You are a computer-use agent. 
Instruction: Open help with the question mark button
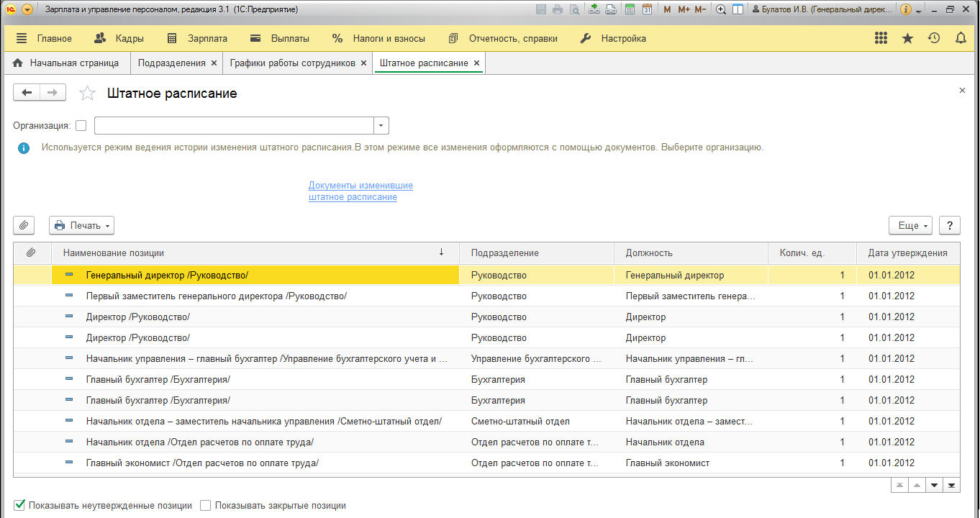pyautogui.click(x=950, y=225)
